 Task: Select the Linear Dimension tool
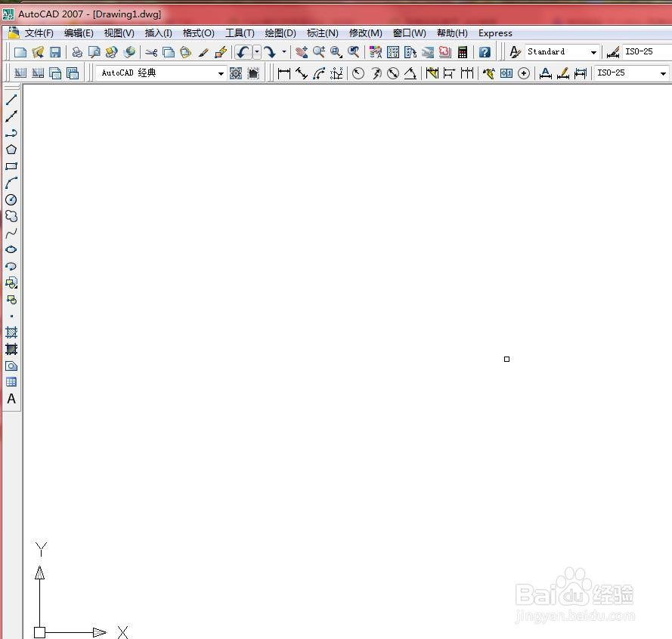pyautogui.click(x=283, y=73)
